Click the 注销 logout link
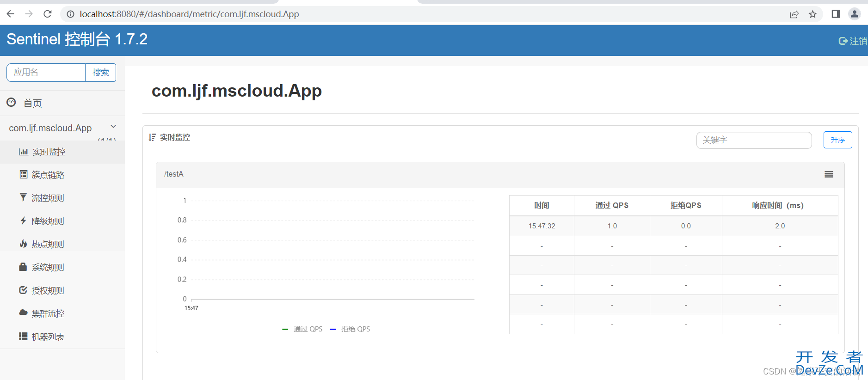The width and height of the screenshot is (868, 380). pyautogui.click(x=853, y=41)
